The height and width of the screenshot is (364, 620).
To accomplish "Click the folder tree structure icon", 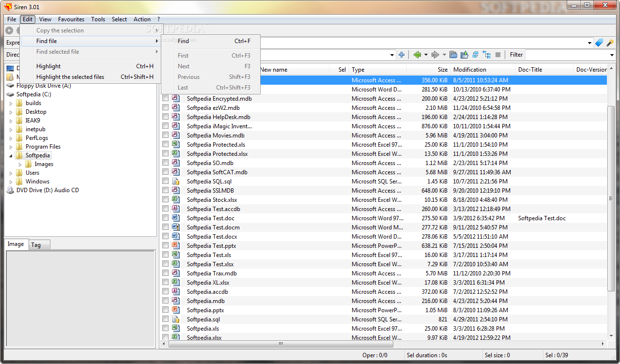I will [487, 55].
